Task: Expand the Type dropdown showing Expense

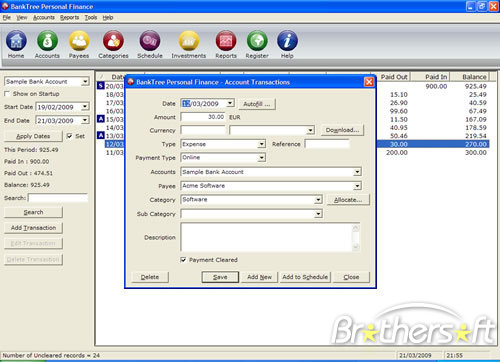Action: click(x=262, y=144)
